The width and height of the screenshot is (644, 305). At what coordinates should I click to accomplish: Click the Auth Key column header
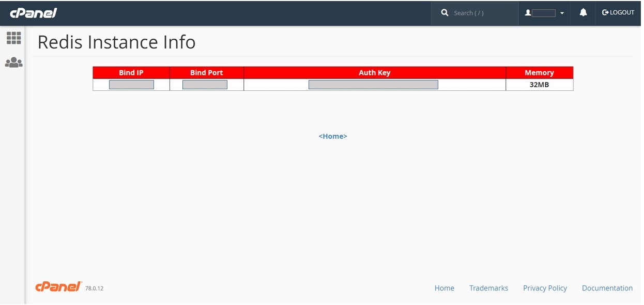coord(375,73)
